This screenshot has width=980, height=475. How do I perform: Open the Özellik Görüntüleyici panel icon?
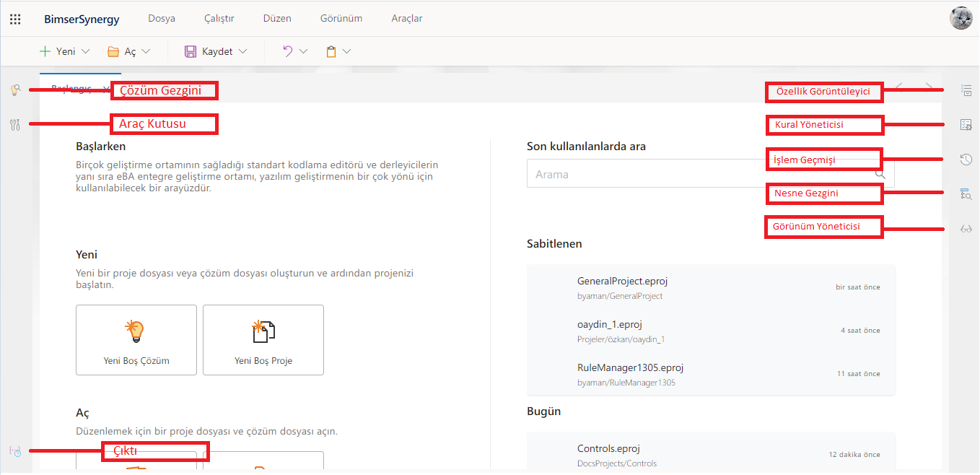966,90
